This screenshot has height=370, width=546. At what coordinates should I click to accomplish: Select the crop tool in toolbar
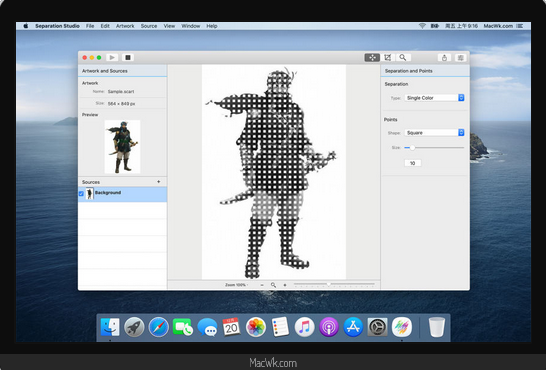(x=388, y=57)
